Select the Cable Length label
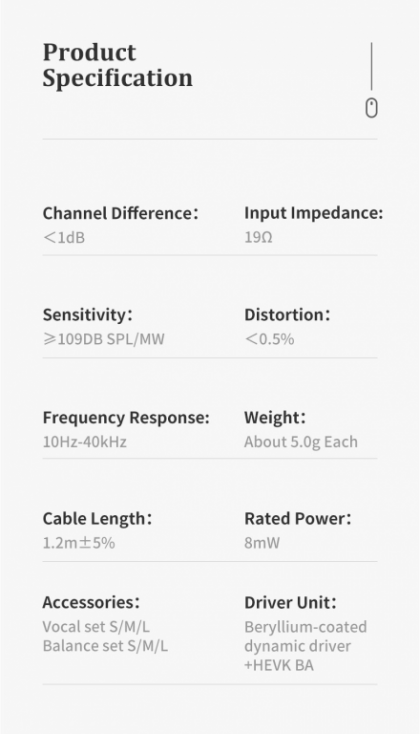Screen dimensions: 420x734 (x=97, y=519)
